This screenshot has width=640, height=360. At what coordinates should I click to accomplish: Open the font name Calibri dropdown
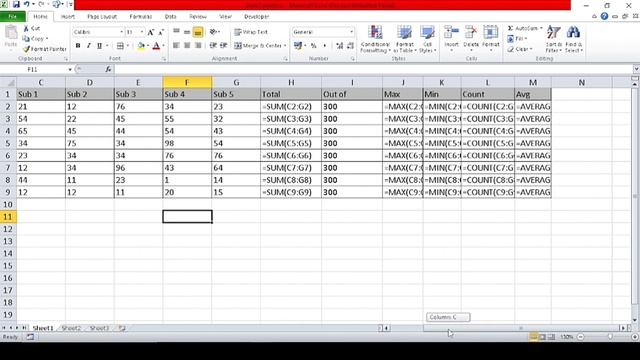(x=121, y=32)
